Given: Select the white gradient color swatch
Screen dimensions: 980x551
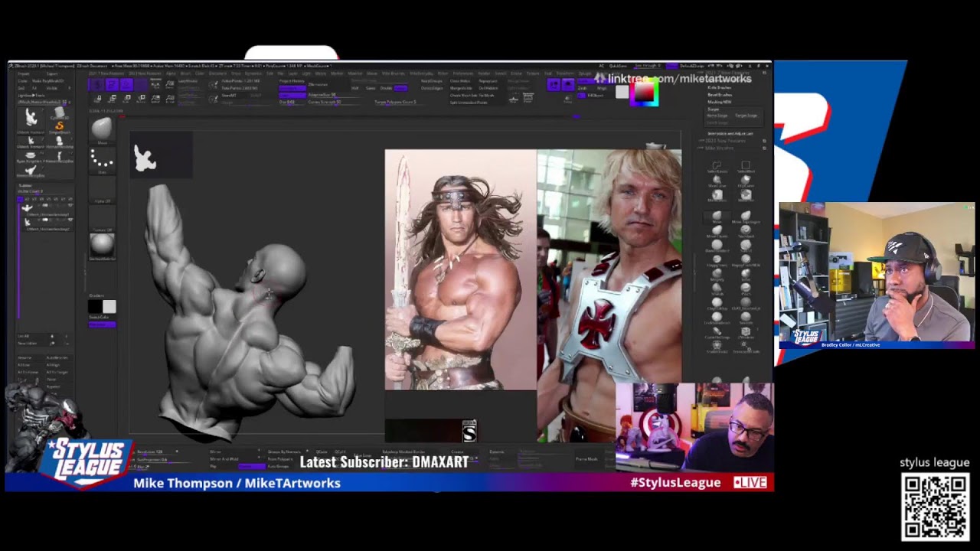Looking at the screenshot, I should 109,307.
